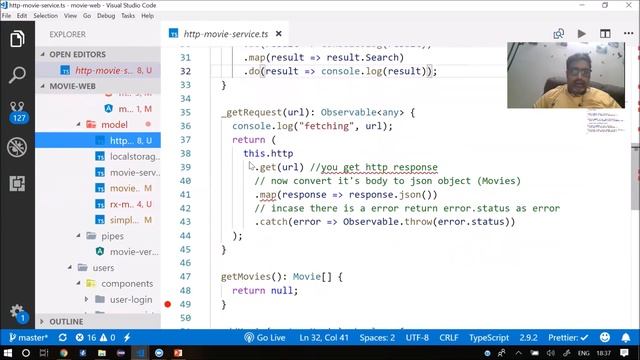
Task: Open the Tasks menu
Action: (x=128, y=16)
